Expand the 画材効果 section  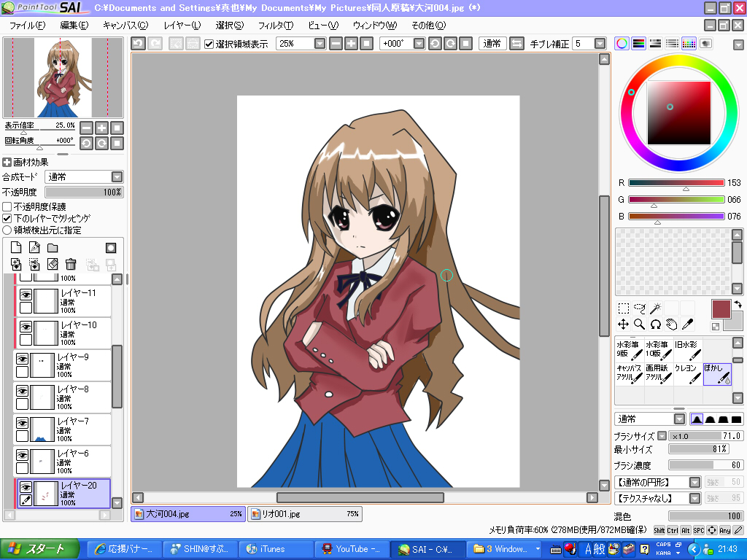[7, 163]
